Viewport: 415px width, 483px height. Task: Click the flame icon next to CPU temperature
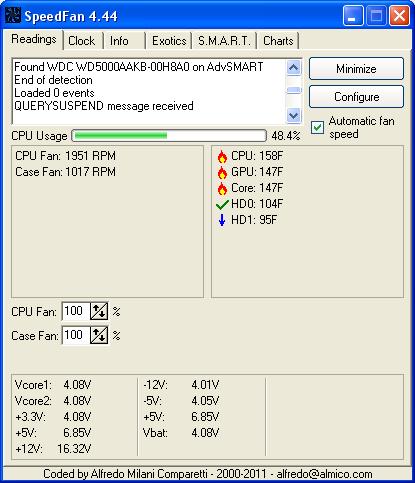222,156
